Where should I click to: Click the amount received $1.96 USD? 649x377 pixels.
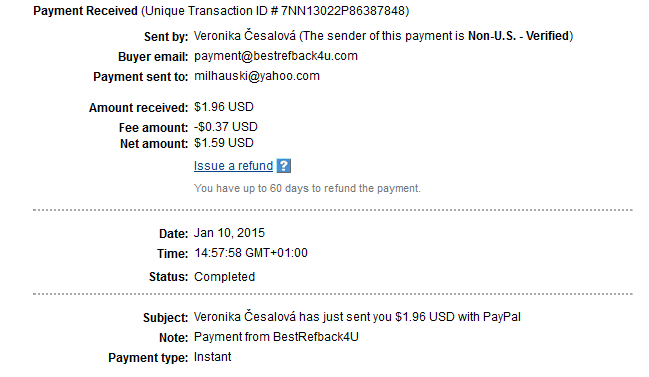click(x=224, y=107)
